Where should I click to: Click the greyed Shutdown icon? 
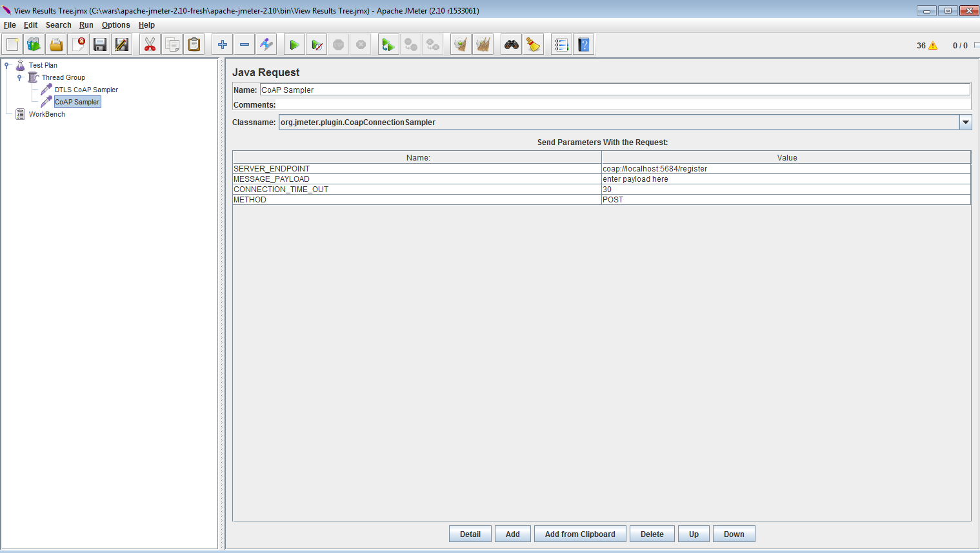coord(361,44)
